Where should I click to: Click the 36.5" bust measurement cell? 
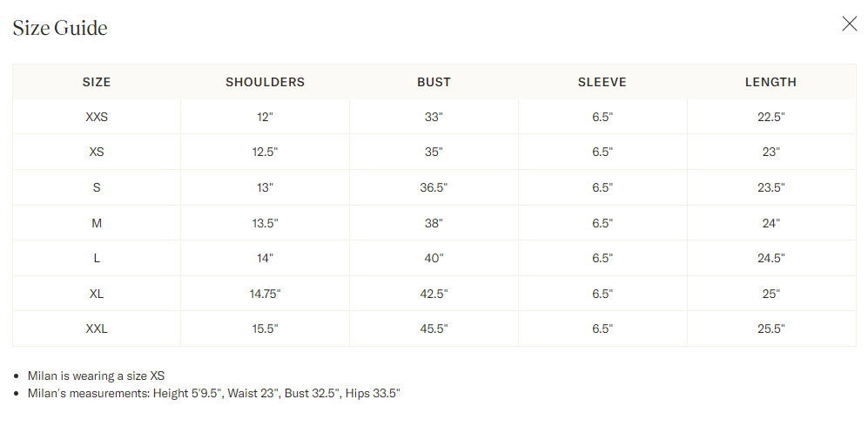tap(434, 187)
